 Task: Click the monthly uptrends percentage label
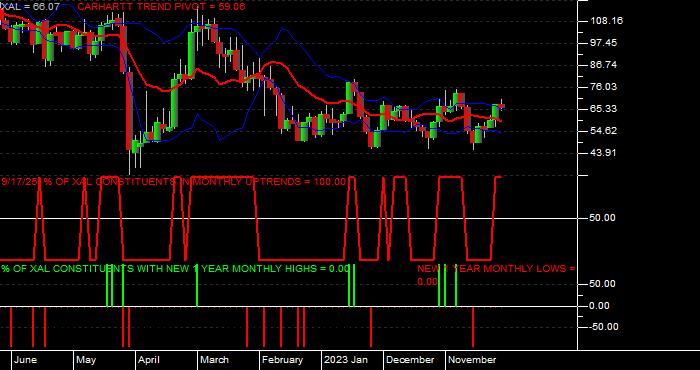click(174, 182)
